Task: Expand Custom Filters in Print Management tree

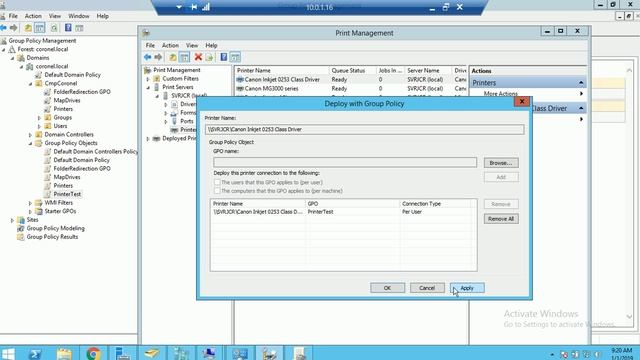Action: (148, 79)
